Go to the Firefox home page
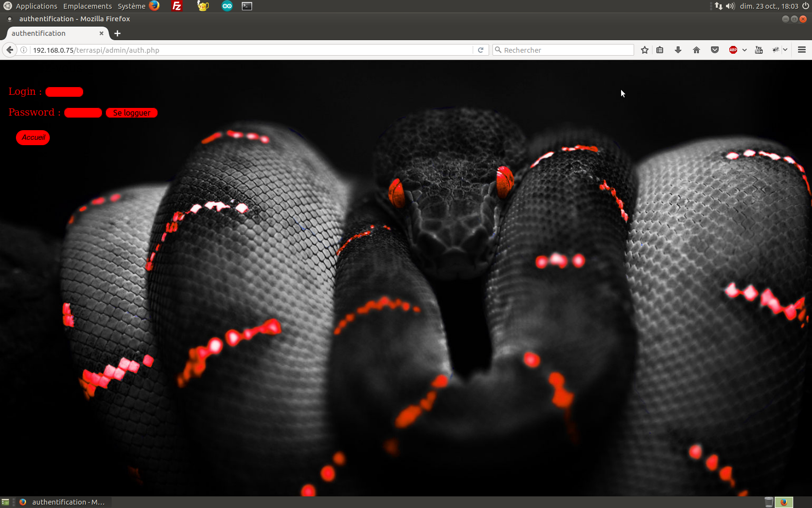The image size is (812, 508). coord(696,50)
